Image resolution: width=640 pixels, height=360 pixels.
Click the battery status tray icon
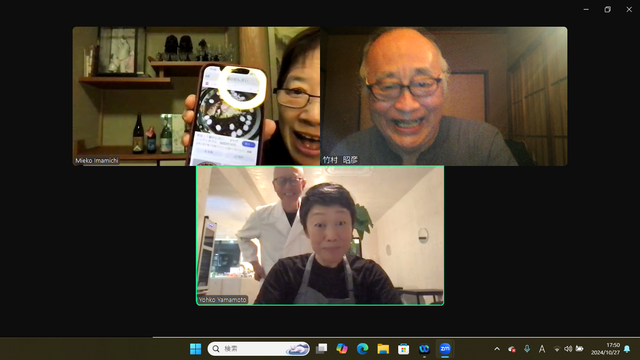(579, 349)
